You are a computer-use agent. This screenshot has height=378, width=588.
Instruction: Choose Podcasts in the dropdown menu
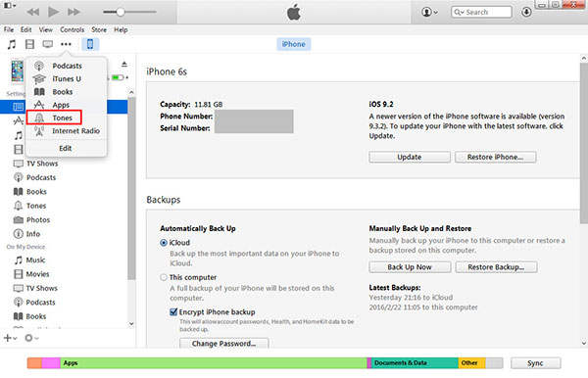click(x=67, y=66)
